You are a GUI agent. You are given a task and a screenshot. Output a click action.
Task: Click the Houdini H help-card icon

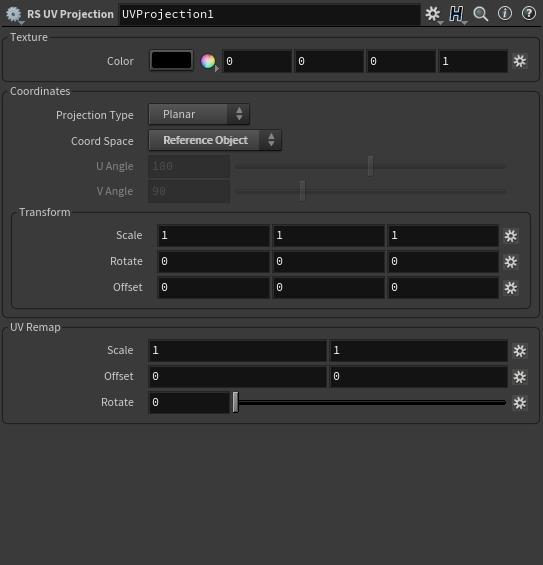pos(457,14)
